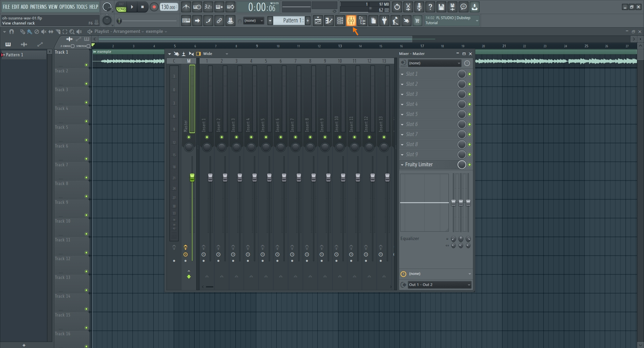Mute Track 1 with its green LED
This screenshot has width=644, height=348.
86,65
